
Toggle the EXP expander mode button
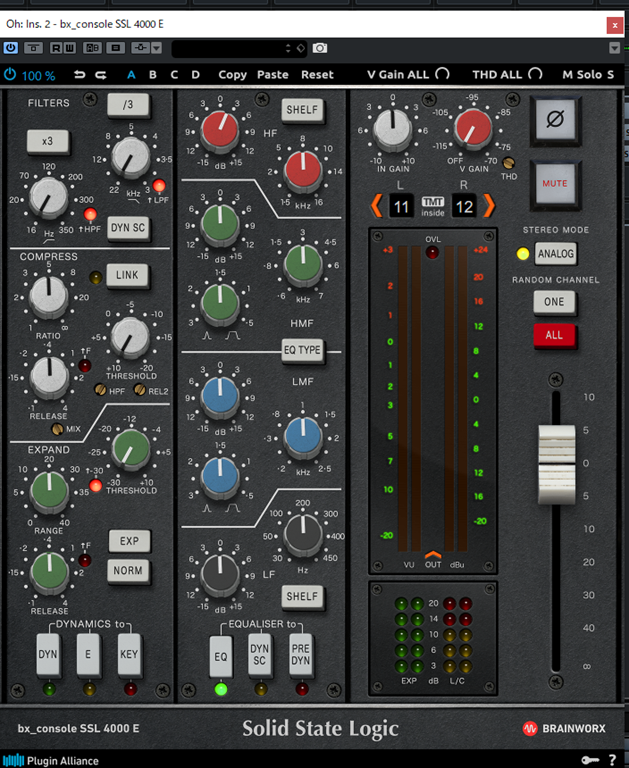pyautogui.click(x=129, y=541)
